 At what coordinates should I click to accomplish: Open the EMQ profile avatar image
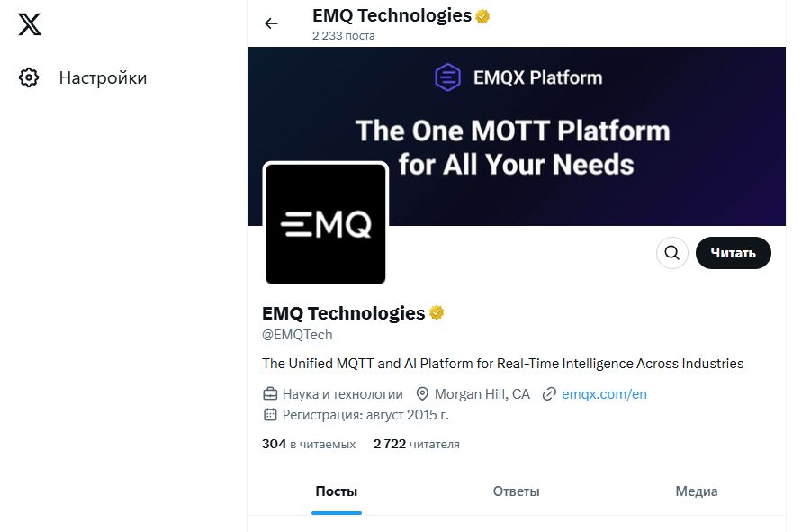325,223
